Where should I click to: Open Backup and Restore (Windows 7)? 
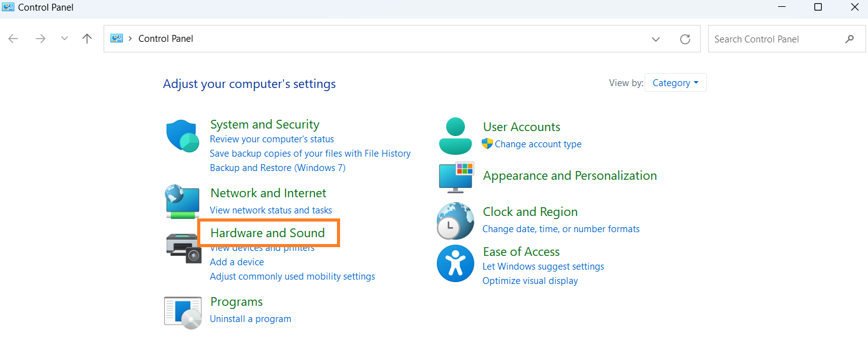tap(278, 168)
